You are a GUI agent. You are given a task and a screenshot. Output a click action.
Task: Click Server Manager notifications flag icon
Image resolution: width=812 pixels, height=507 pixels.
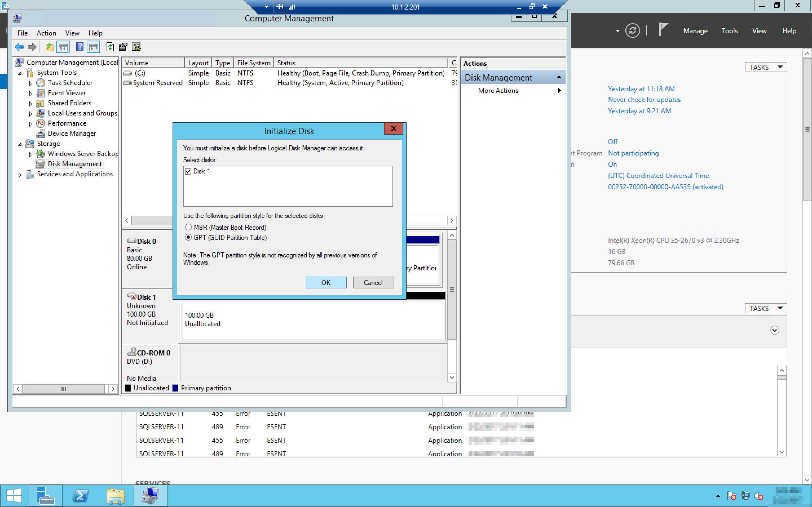pos(663,30)
